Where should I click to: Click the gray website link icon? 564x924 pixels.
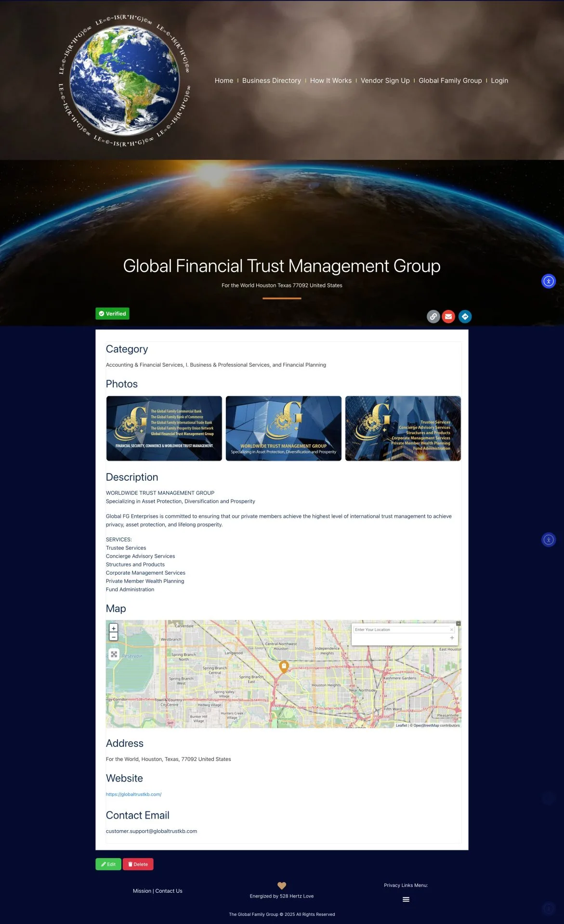[x=433, y=317]
